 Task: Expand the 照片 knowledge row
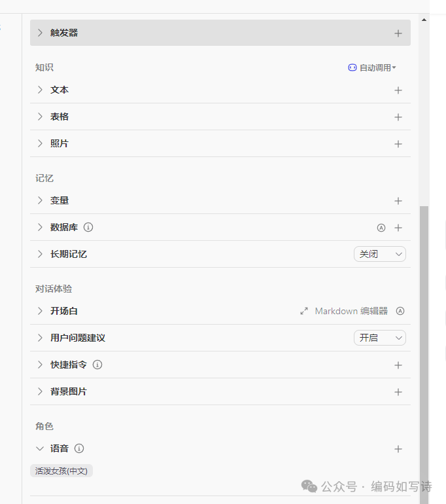[x=40, y=143]
